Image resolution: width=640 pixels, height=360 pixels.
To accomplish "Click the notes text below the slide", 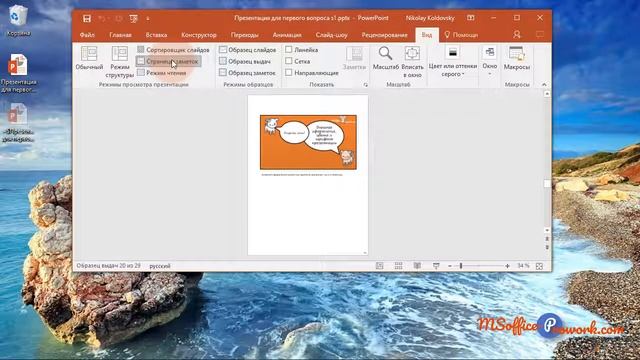I will tap(302, 174).
